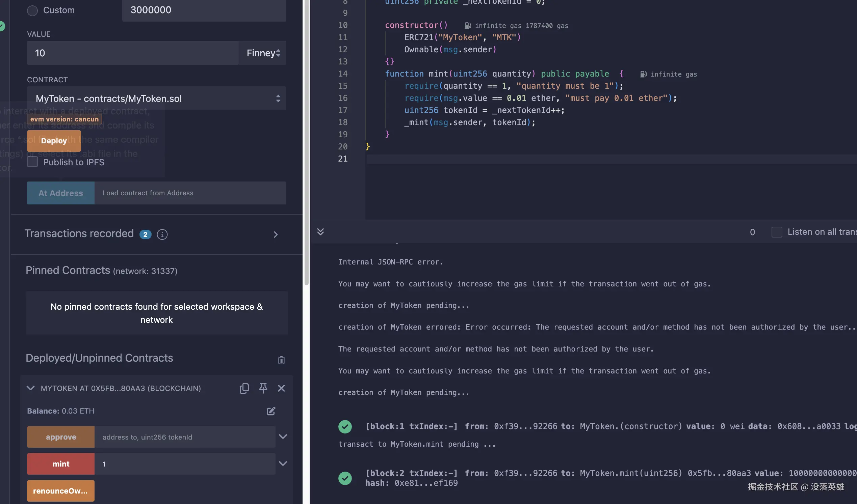Enable the Publish to IPFS checkbox
The image size is (857, 504).
[32, 162]
